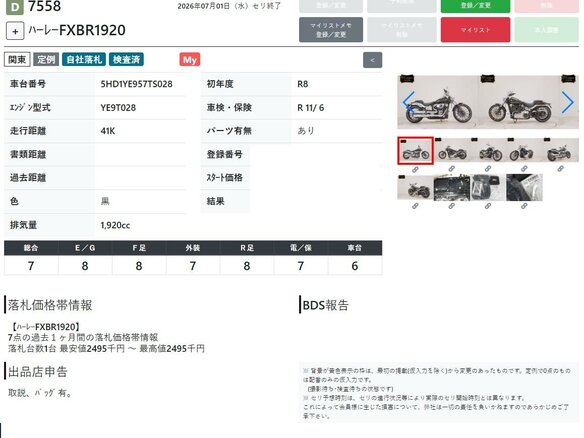Click mileage value 41K
The width and height of the screenshot is (584, 438).
(108, 131)
